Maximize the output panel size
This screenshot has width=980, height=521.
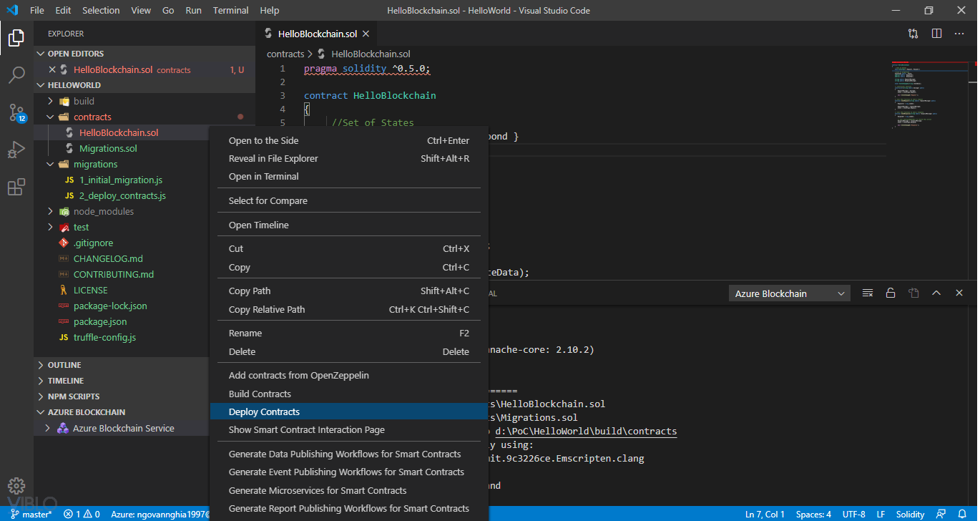pyautogui.click(x=936, y=293)
